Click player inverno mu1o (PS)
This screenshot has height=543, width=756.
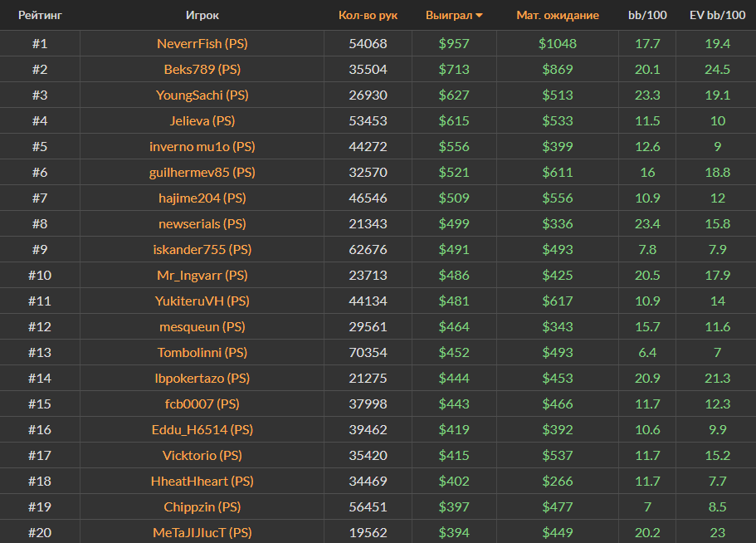(x=202, y=146)
